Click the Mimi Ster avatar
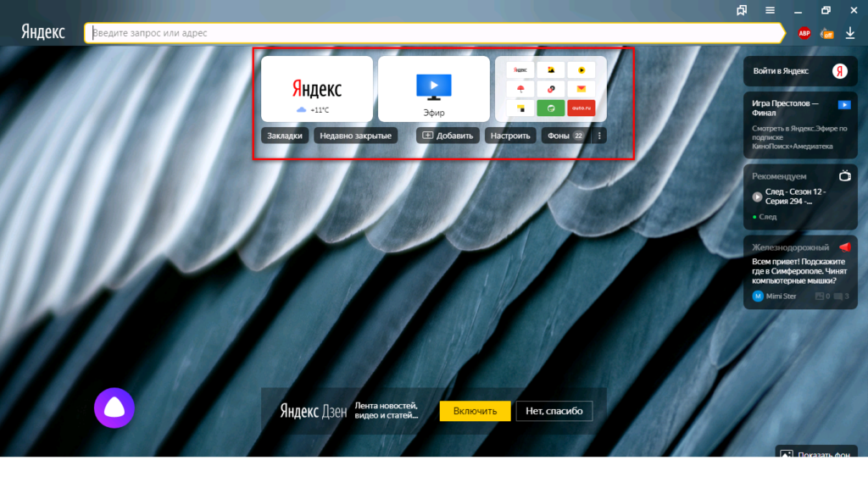Screen dimensions: 868x488 (x=758, y=296)
